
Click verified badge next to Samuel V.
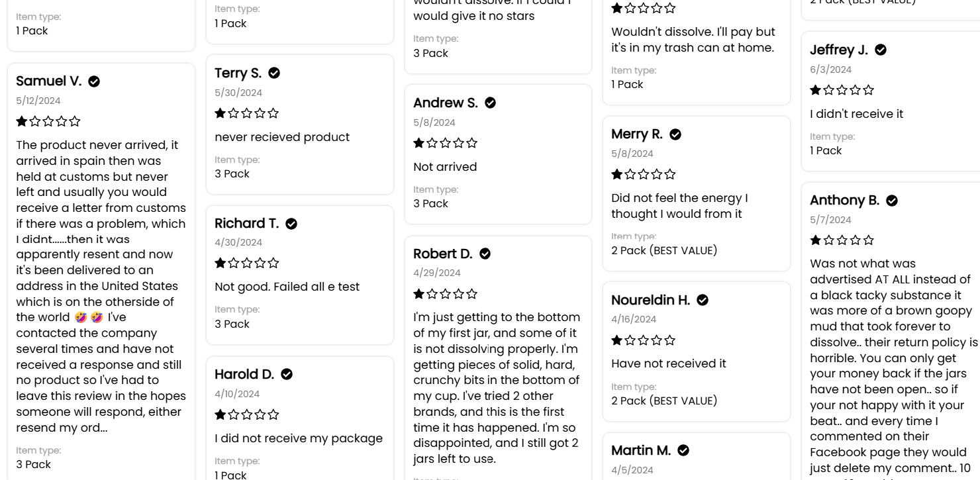point(94,81)
